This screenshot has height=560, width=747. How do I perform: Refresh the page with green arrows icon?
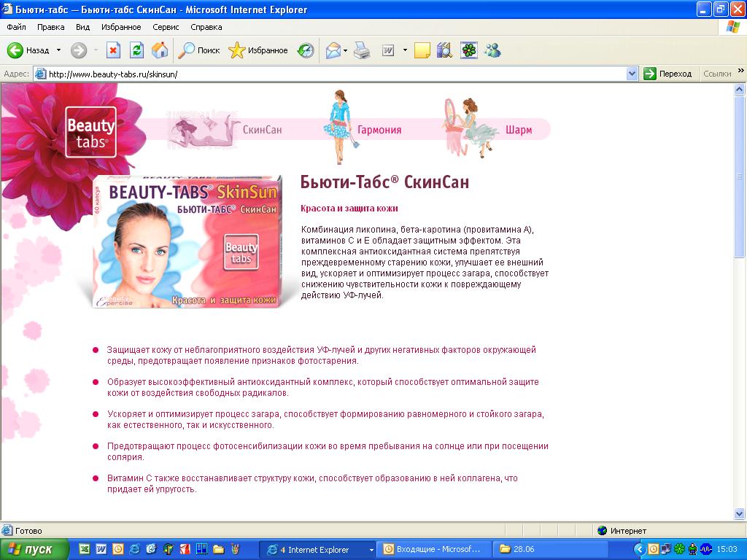coord(136,50)
